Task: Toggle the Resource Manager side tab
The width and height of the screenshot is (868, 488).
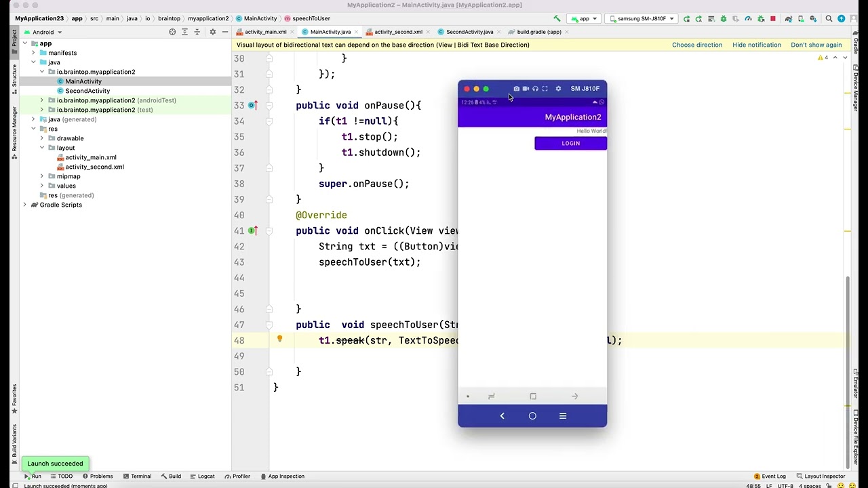Action: pos(14,133)
